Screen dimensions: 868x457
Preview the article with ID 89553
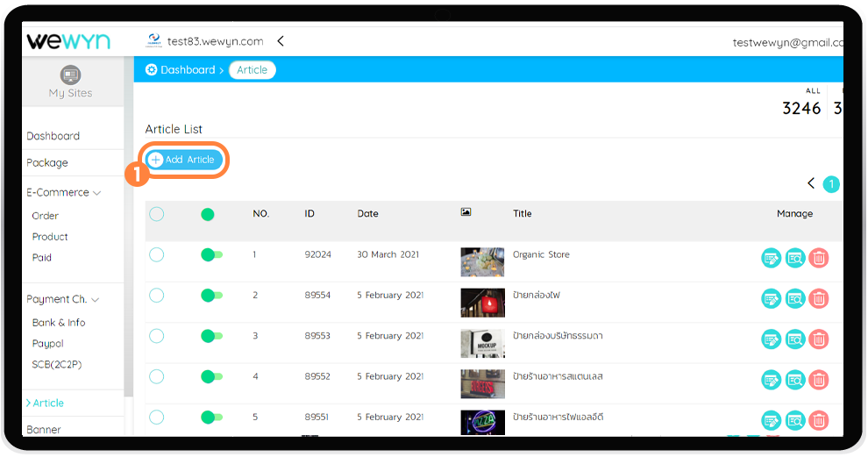click(795, 339)
